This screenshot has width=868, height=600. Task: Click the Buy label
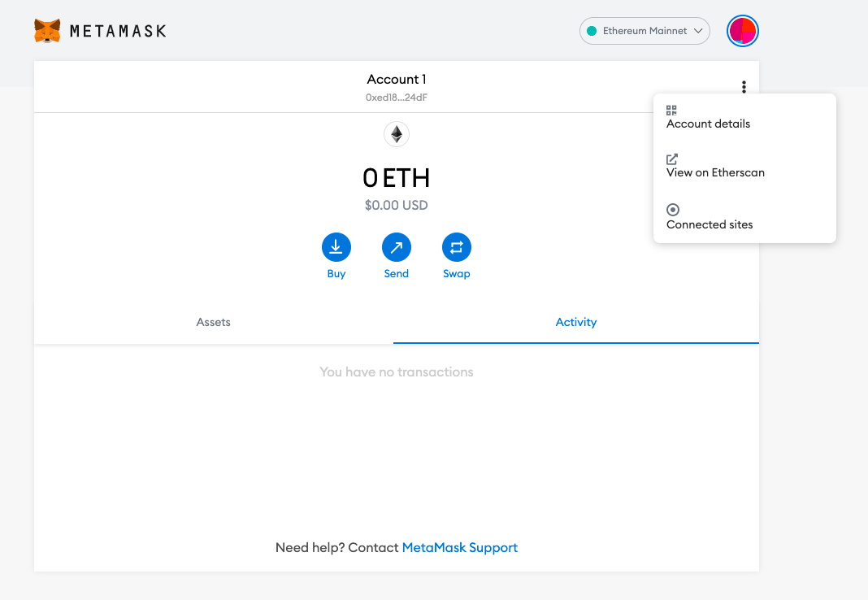click(x=336, y=273)
